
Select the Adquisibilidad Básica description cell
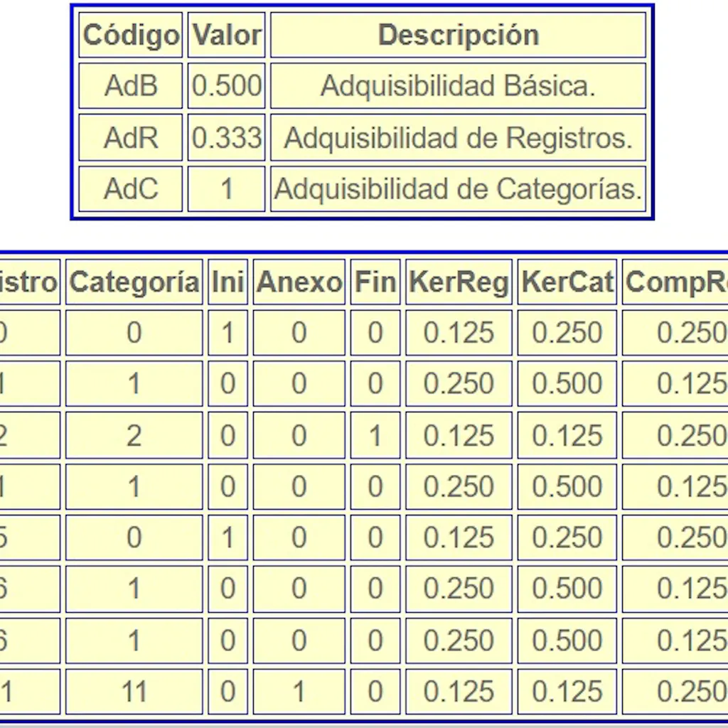(x=458, y=86)
